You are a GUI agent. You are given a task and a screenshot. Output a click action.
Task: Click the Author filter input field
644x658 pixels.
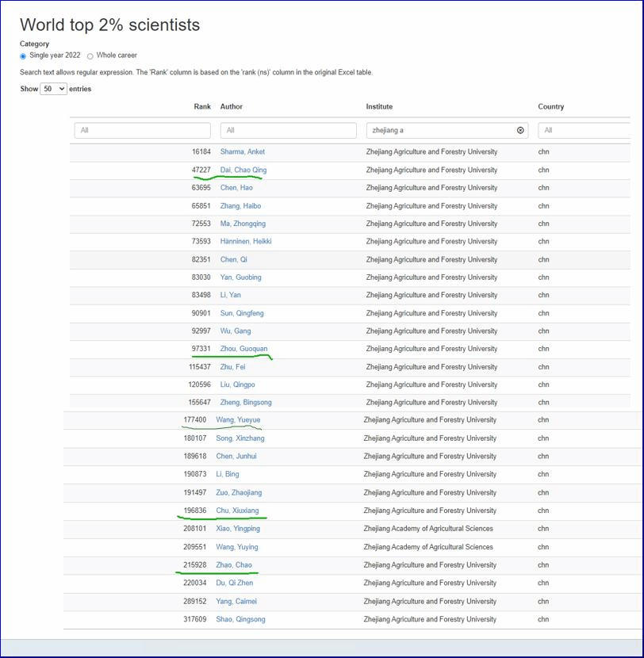[288, 130]
